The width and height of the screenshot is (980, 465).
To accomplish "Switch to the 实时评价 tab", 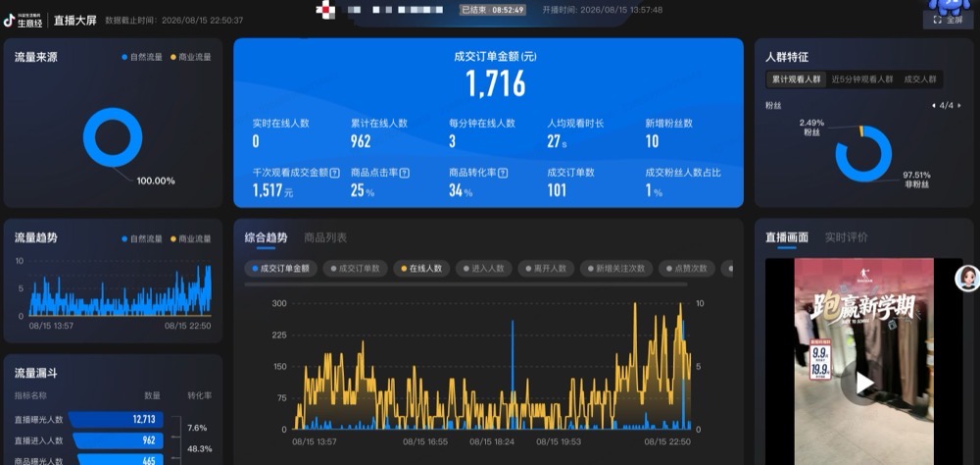I will pos(847,237).
